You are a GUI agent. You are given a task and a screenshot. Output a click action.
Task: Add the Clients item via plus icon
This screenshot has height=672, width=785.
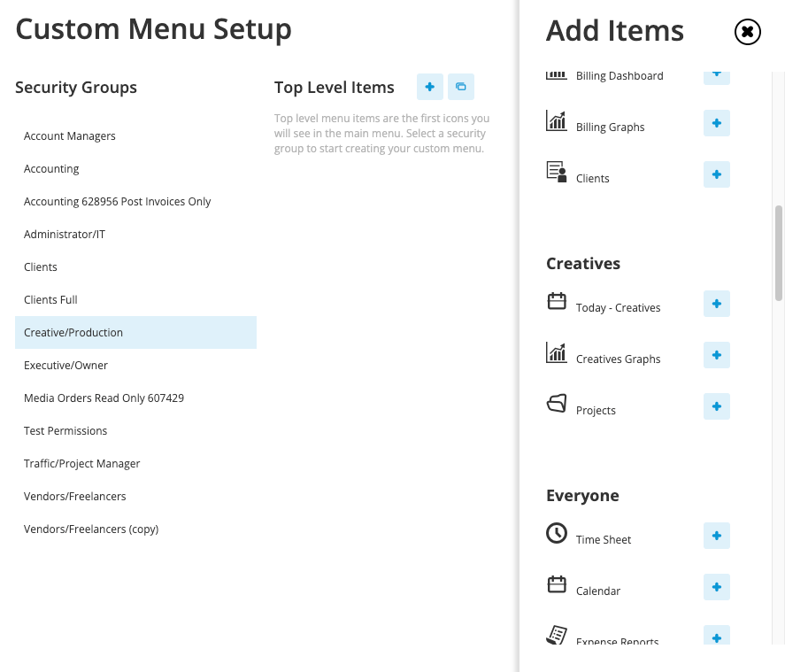pos(717,174)
